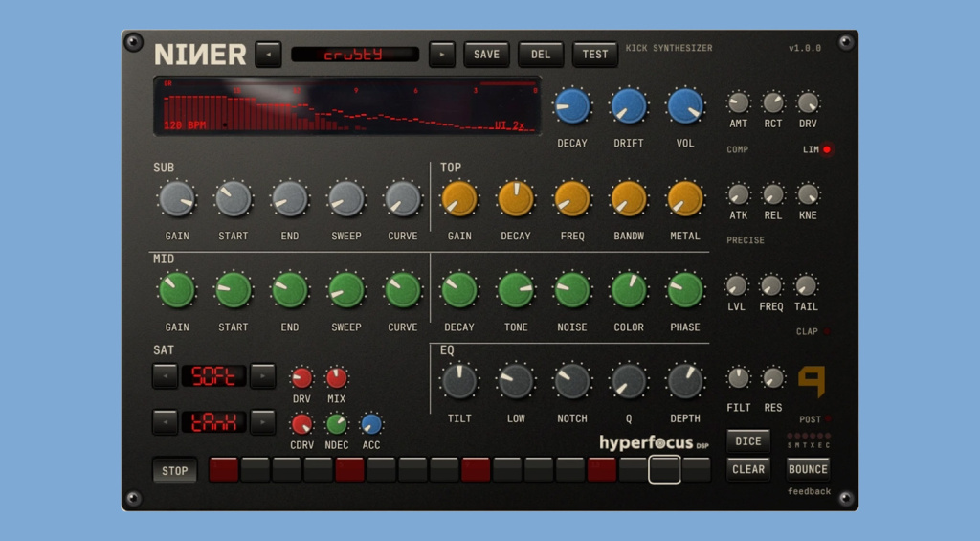Click the previous preset arrow beside crusty
Screen dimensions: 980x541
[268, 55]
